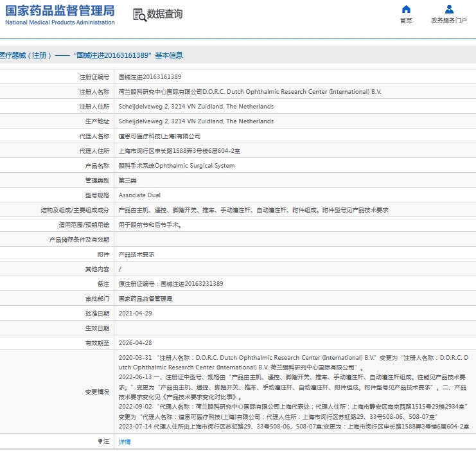The image size is (476, 451).
Task: Click the 生效日期 row label
Action: point(97,328)
